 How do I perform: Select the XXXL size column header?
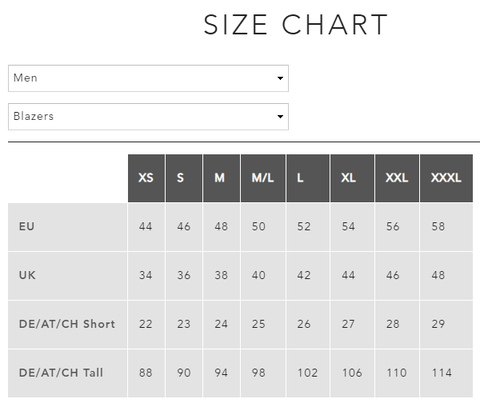coord(446,178)
